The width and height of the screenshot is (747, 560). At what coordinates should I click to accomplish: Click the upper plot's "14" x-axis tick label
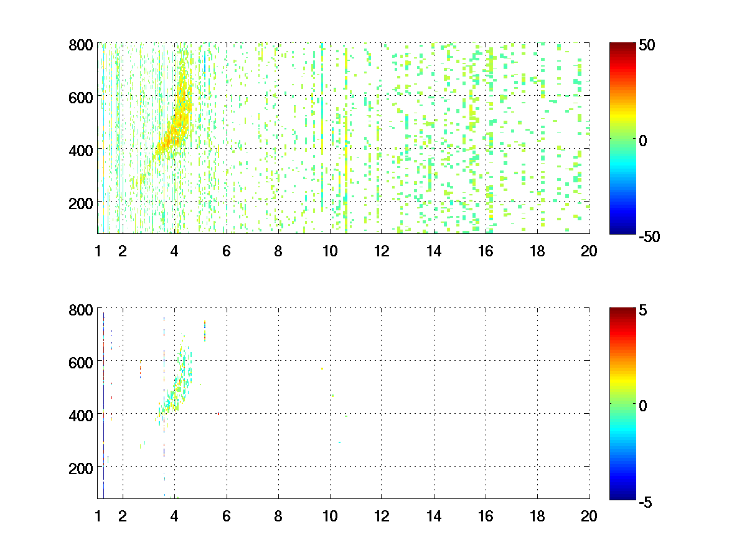(434, 251)
